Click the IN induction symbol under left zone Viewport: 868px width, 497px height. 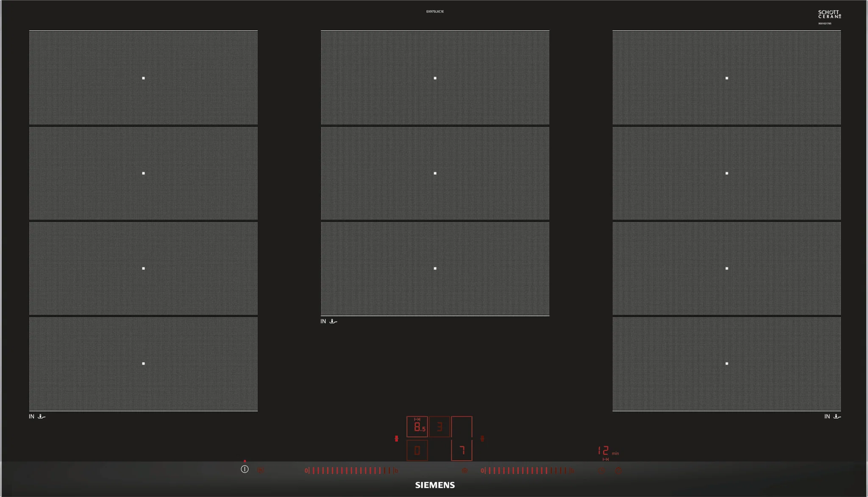pos(32,416)
